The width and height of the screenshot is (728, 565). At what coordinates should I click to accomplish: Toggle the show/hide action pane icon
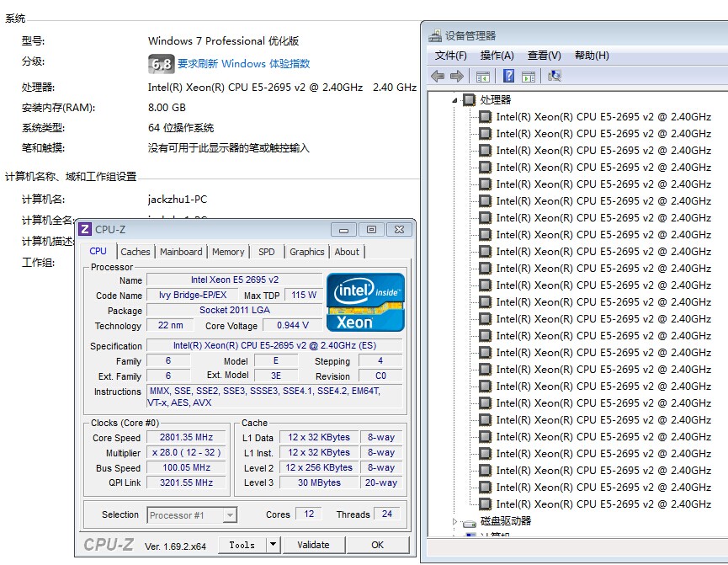(529, 76)
